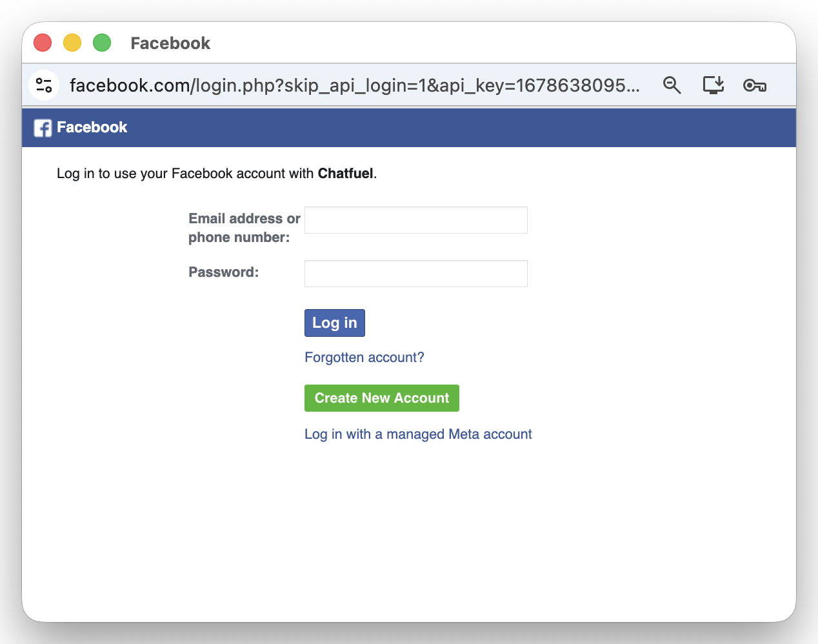The height and width of the screenshot is (644, 818).
Task: Click into the Password input field
Action: point(415,274)
